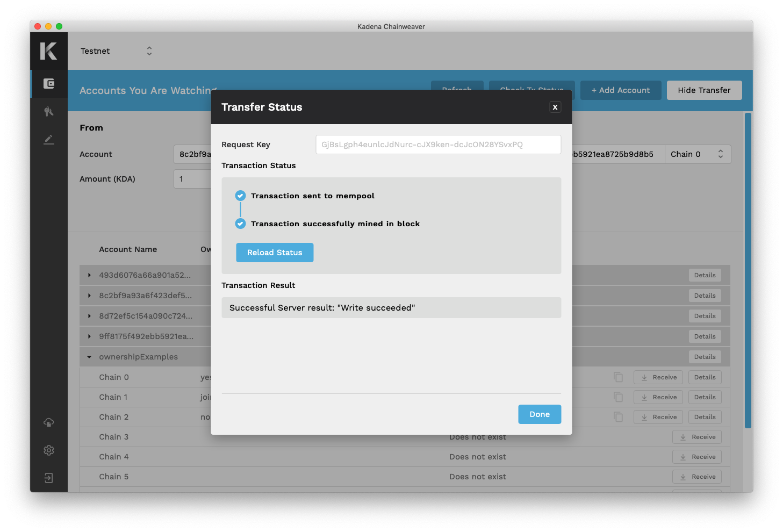Collapse the ownershipExamples account row
This screenshot has height=532, width=783.
(89, 357)
